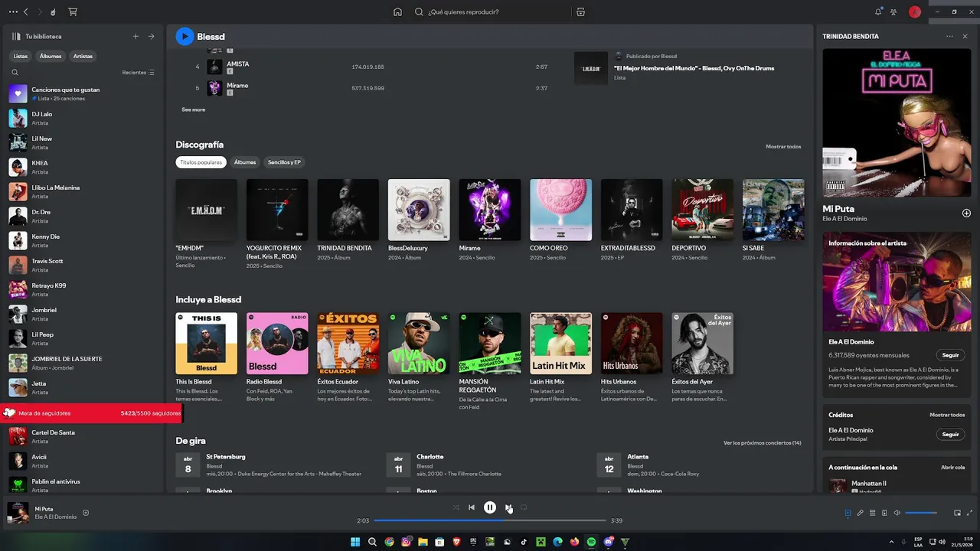Play Blessd with the blue play button

click(x=185, y=36)
